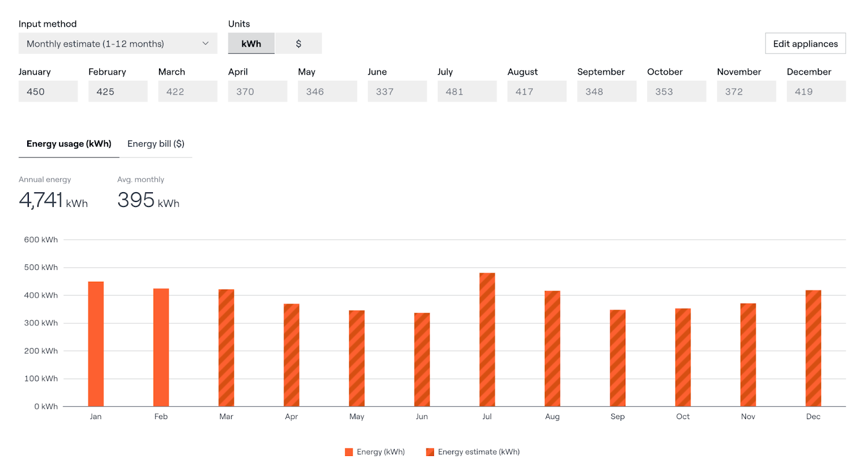Open the Input method dropdown
The image size is (868, 468).
pyautogui.click(x=117, y=43)
